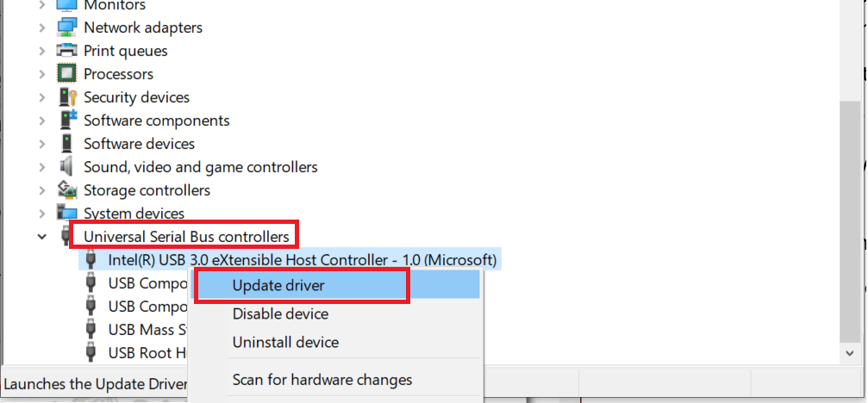
Task: Expand the System devices category
Action: pyautogui.click(x=42, y=214)
